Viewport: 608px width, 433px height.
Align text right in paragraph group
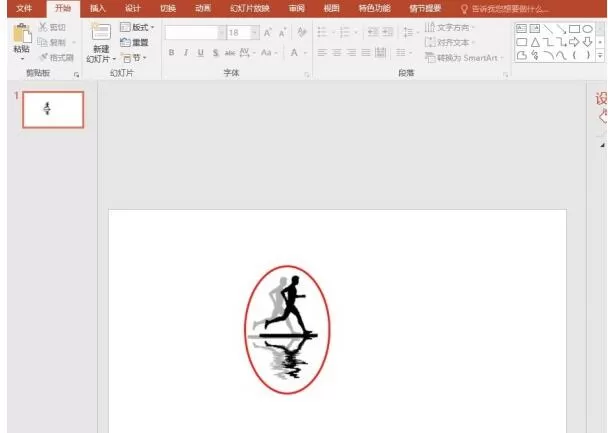click(x=351, y=52)
